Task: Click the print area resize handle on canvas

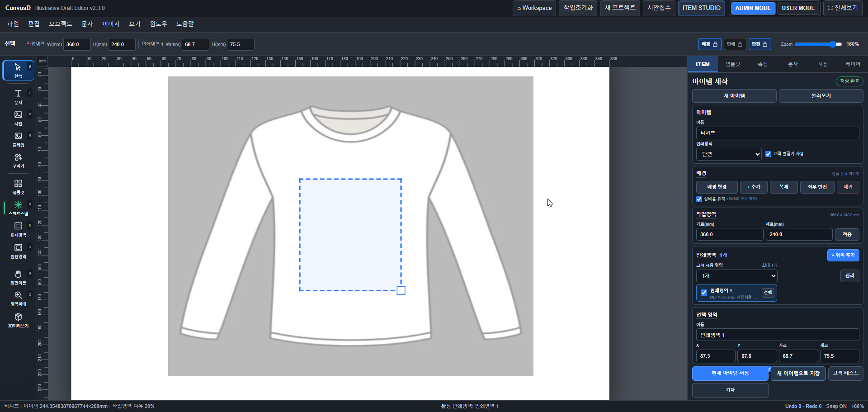Action: 401,291
